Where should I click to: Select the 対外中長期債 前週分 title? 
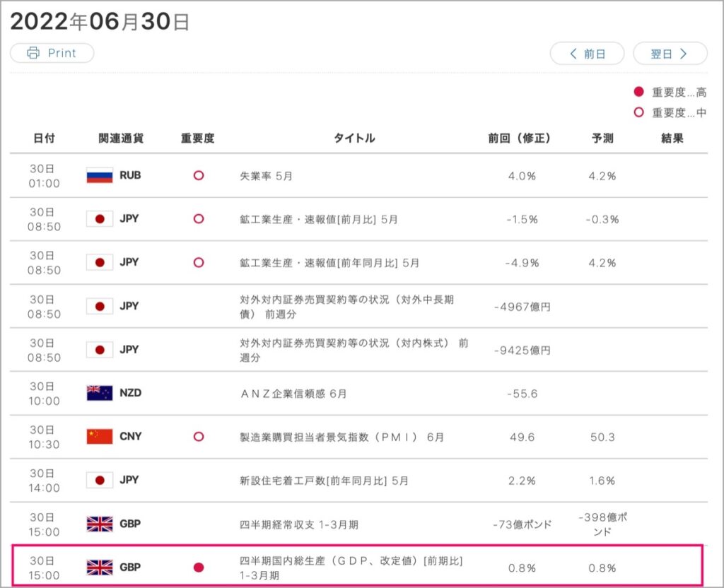346,307
